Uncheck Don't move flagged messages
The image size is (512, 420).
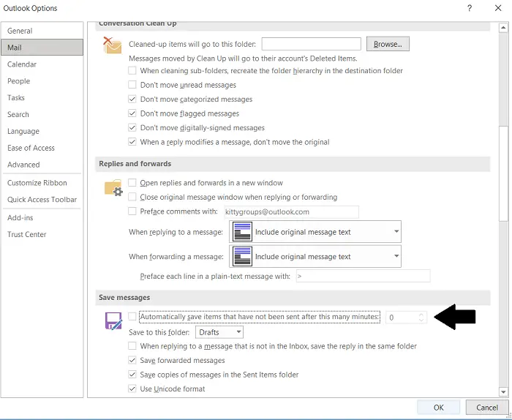coord(132,113)
